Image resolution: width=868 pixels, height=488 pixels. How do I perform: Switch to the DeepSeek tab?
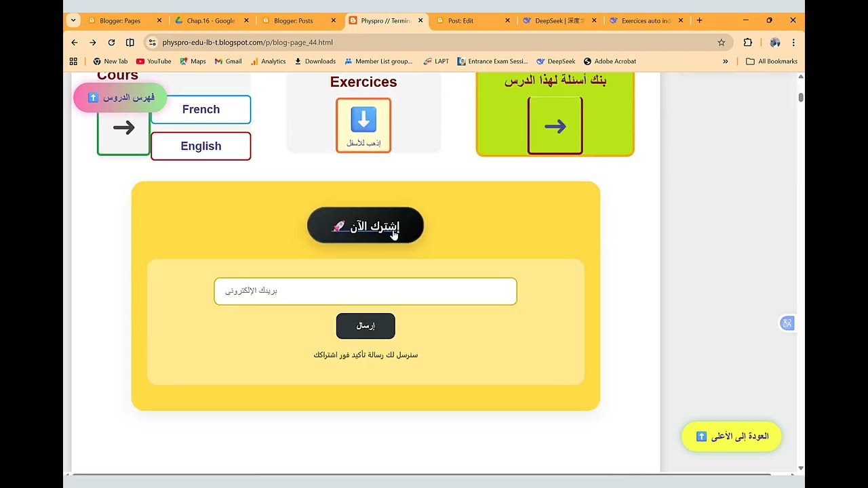click(559, 20)
